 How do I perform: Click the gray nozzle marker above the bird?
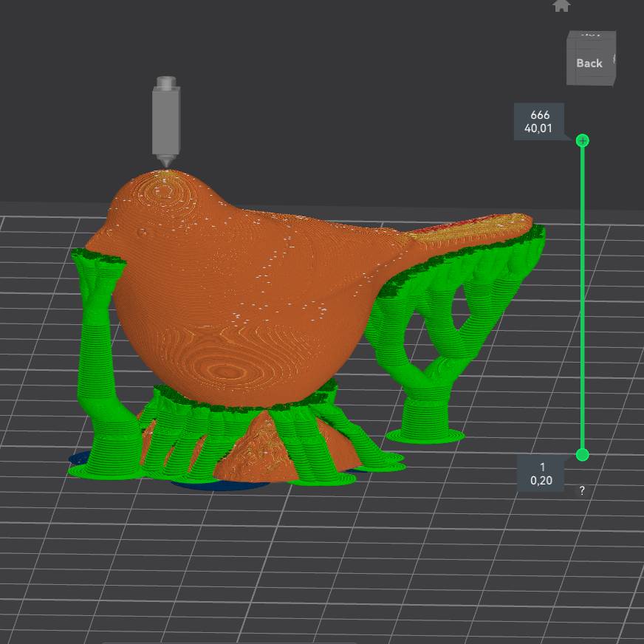[165, 120]
